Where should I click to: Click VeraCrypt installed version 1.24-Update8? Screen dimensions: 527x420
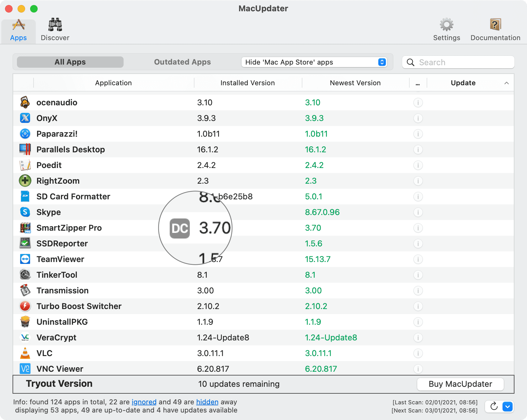[x=223, y=338]
